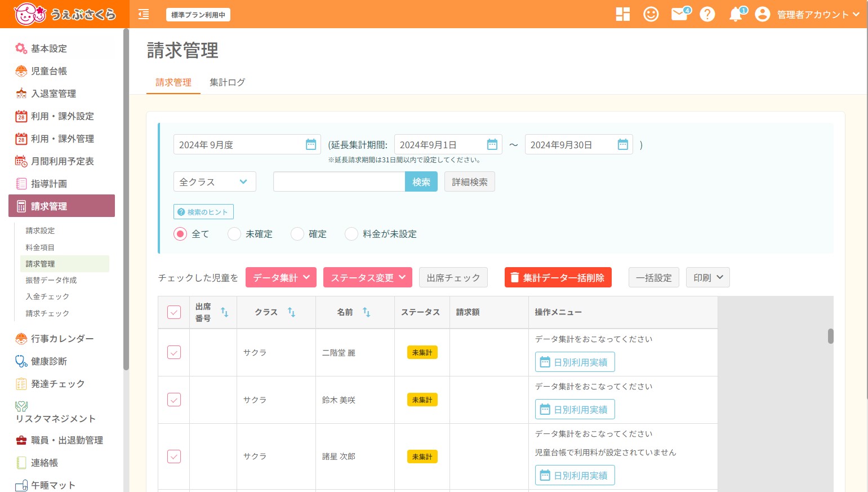The height and width of the screenshot is (492, 868).
Task: Open 月間利用予定表 in the sidebar
Action: [62, 161]
